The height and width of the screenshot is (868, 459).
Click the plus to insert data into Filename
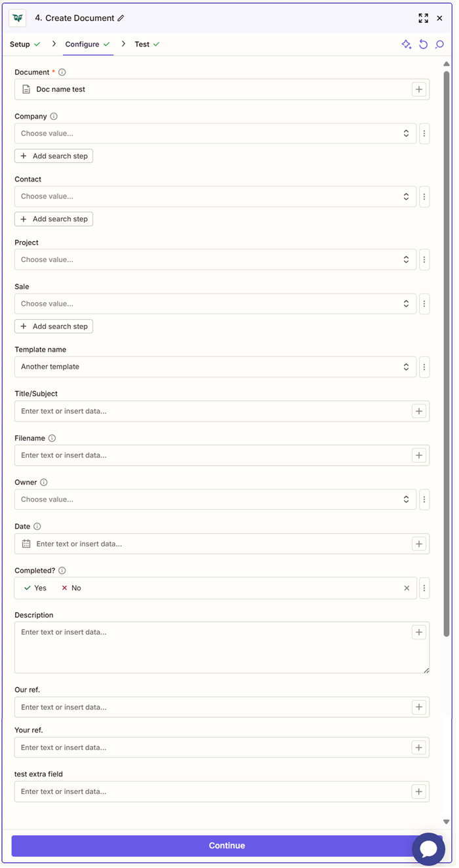pos(419,455)
